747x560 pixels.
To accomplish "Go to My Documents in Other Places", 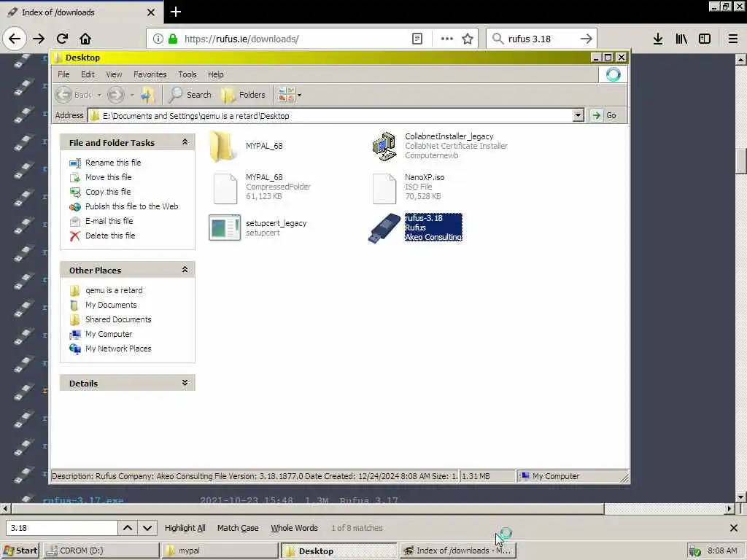I will pos(111,305).
